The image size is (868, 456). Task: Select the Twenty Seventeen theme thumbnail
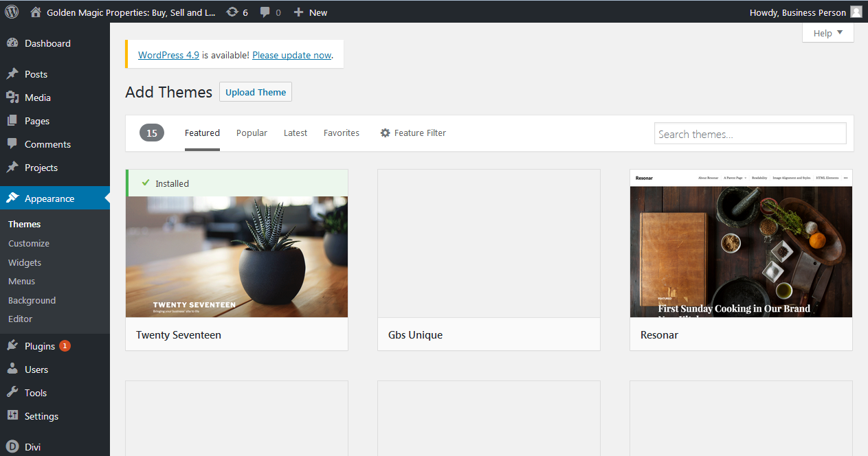(236, 257)
